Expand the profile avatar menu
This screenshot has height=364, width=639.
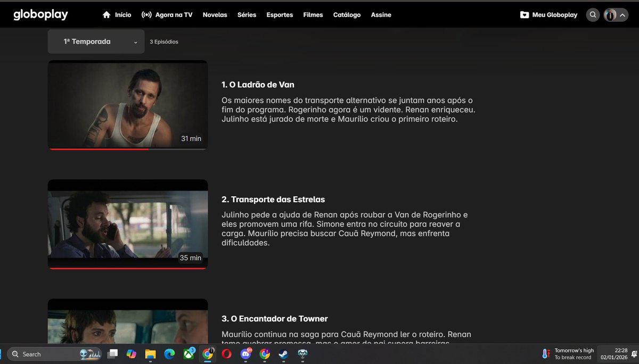616,15
